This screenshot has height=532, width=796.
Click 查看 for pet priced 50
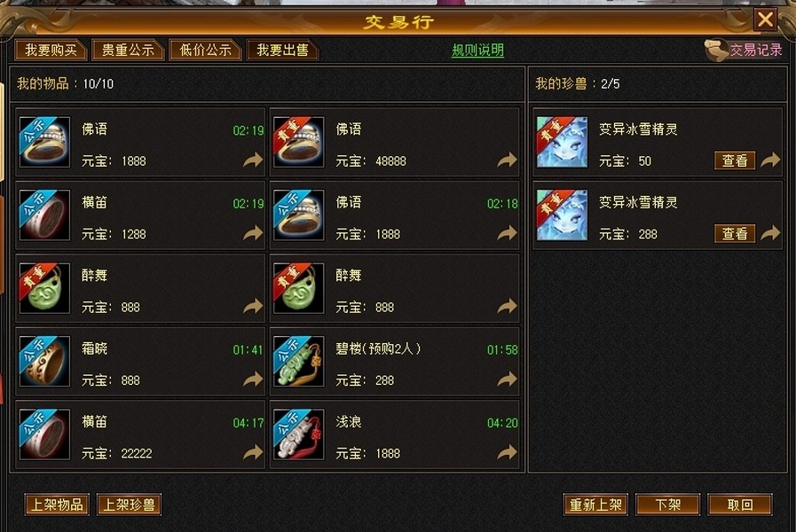[x=735, y=160]
